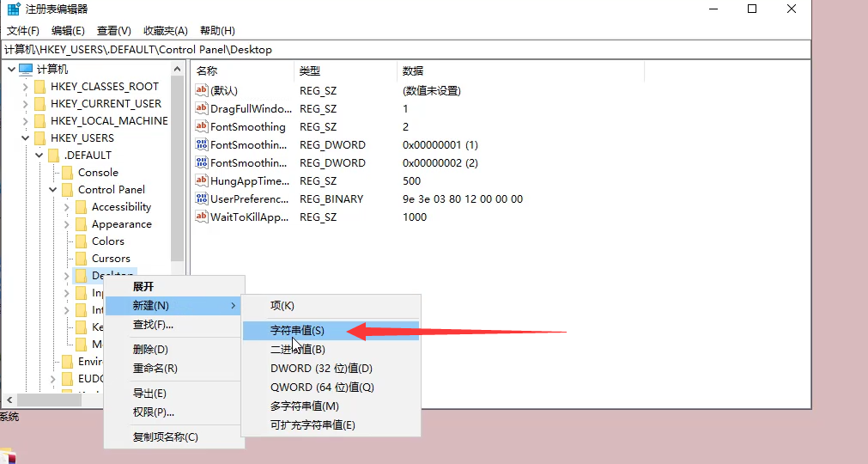The height and width of the screenshot is (464, 868).
Task: Click the registry path address bar
Action: coord(406,50)
